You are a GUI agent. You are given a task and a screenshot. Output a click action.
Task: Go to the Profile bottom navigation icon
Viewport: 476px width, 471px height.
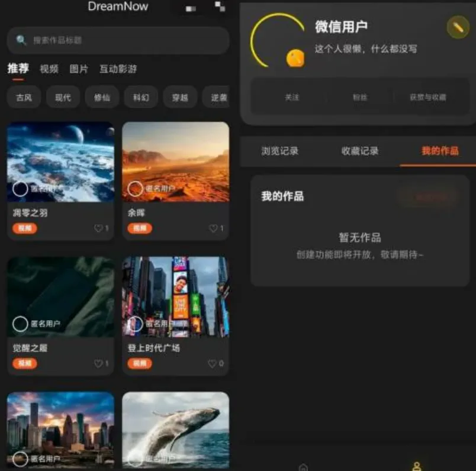[417, 466]
